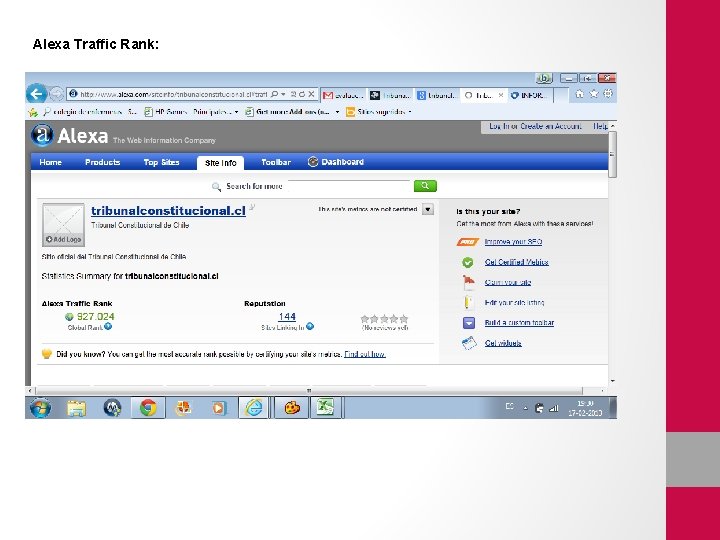Click the vertical page scrollbar thumb
This screenshot has height=540, width=720.
[x=612, y=154]
